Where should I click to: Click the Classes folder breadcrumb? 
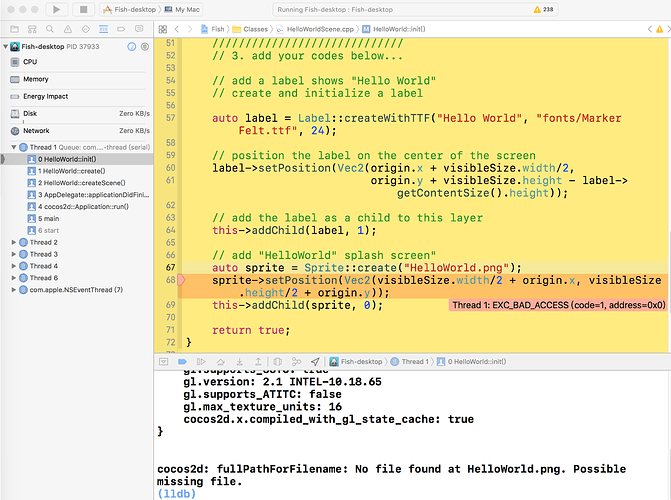[x=250, y=29]
